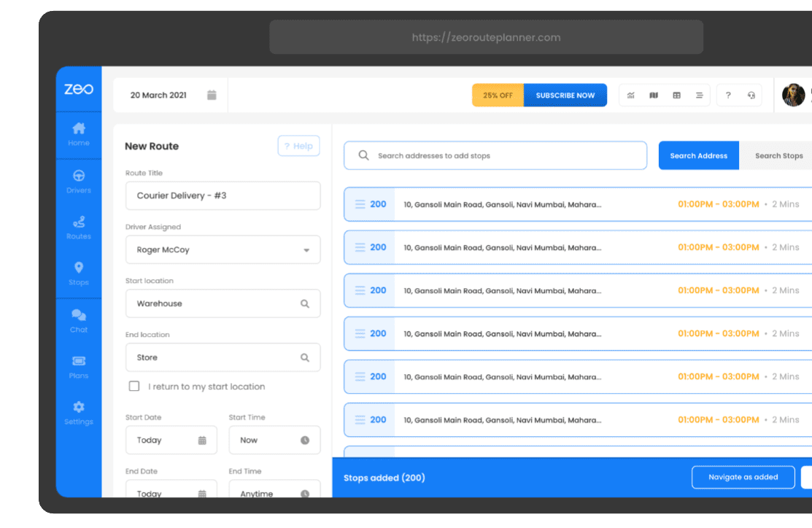This screenshot has height=528, width=812.
Task: Click the Subscribe Now button
Action: [565, 95]
